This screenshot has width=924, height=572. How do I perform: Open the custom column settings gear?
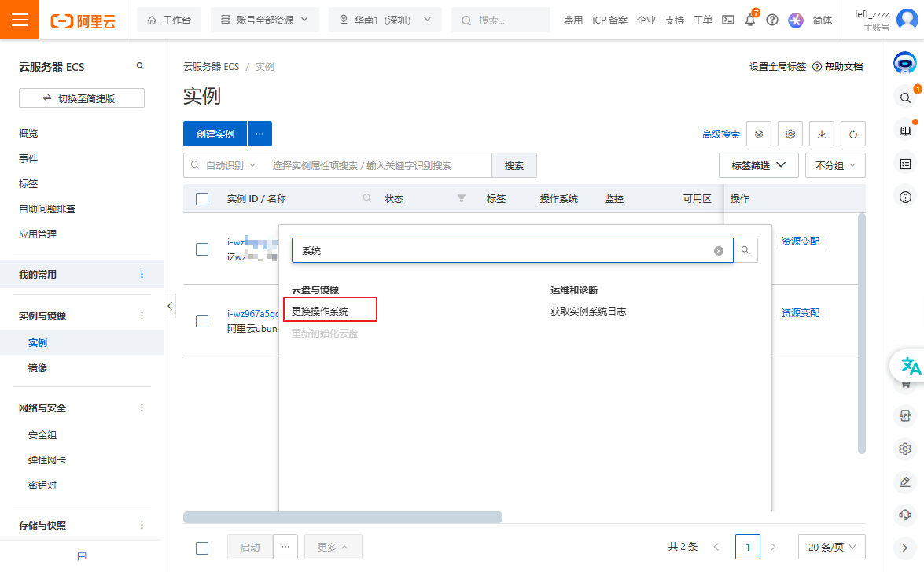pos(790,134)
